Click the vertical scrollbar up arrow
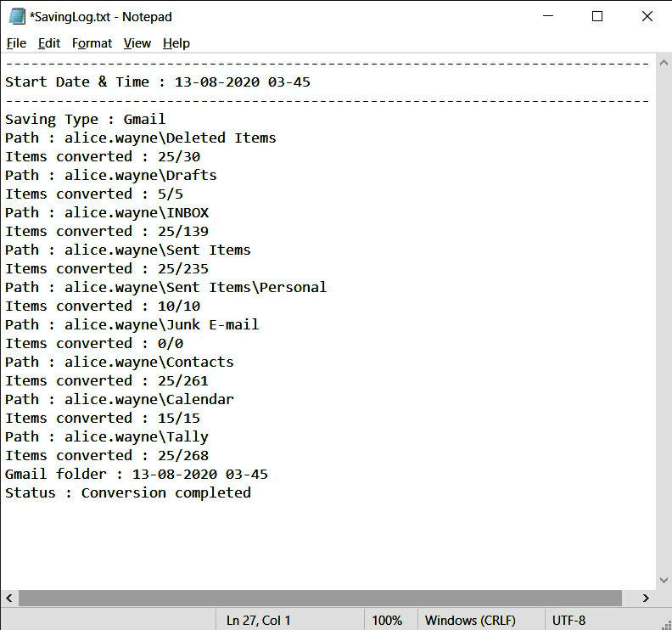This screenshot has width=672, height=630. click(664, 63)
